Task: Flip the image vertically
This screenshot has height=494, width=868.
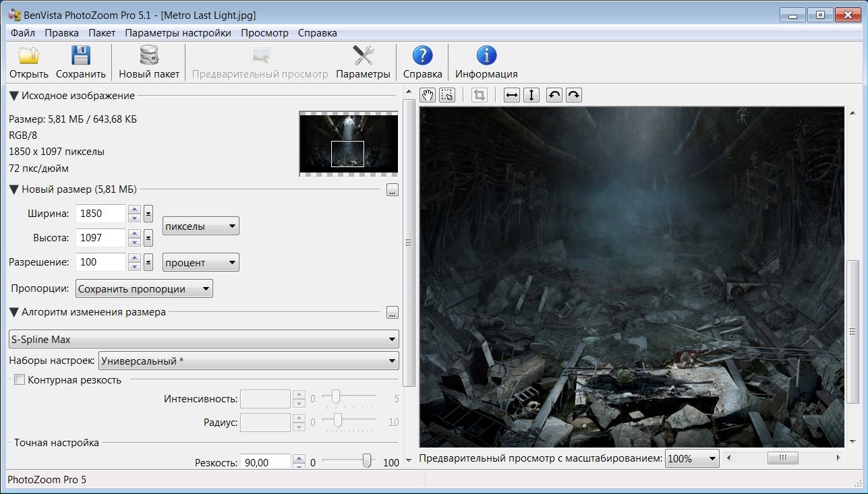Action: [531, 95]
